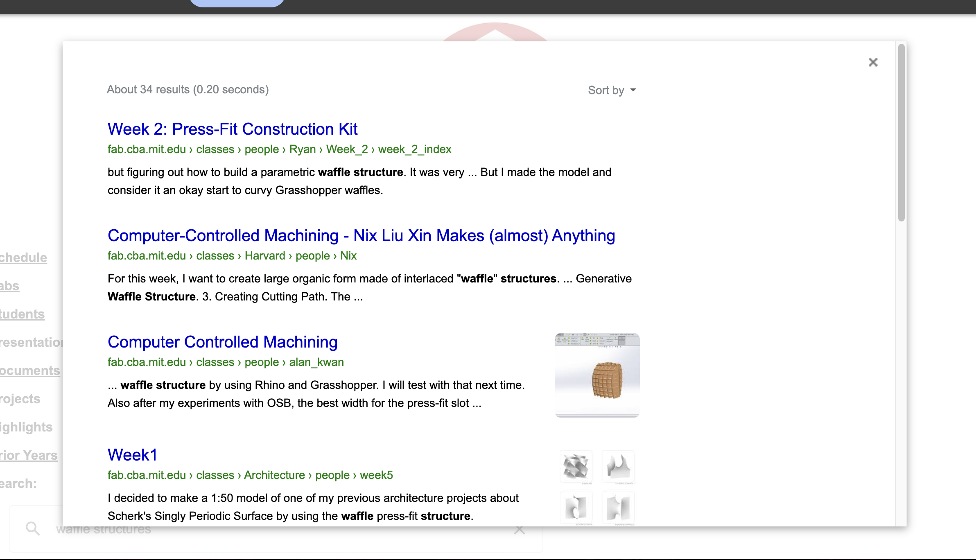Click the waffle structure SolidWorks thumbnail
The width and height of the screenshot is (976, 560).
597,375
